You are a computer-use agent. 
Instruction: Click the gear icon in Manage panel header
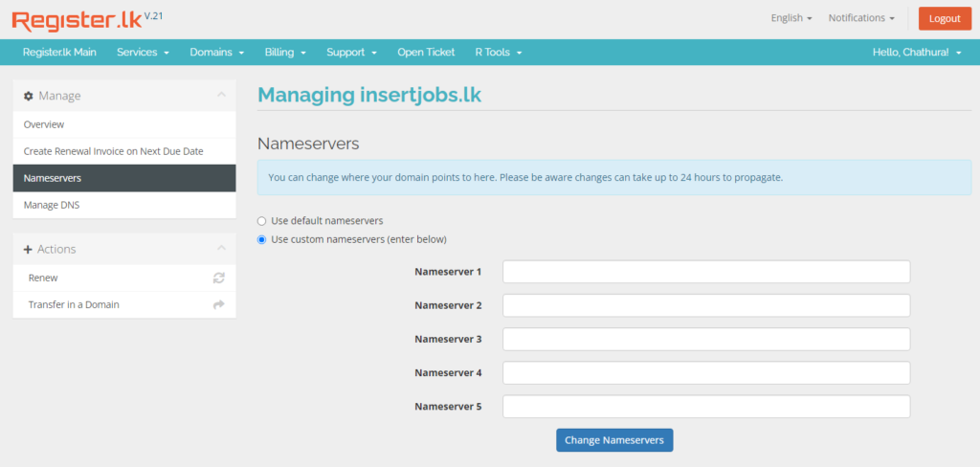point(28,97)
